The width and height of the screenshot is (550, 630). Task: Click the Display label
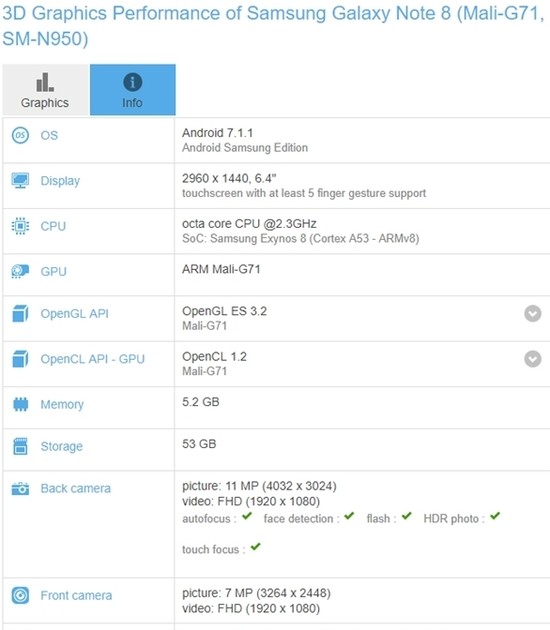pos(60,181)
